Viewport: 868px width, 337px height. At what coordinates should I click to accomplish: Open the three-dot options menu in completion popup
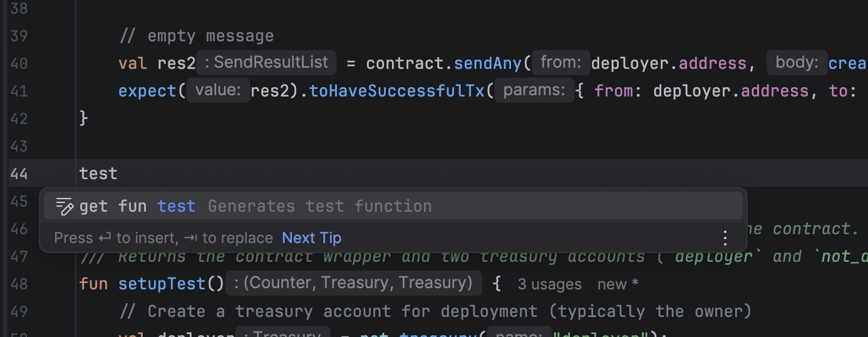(725, 238)
